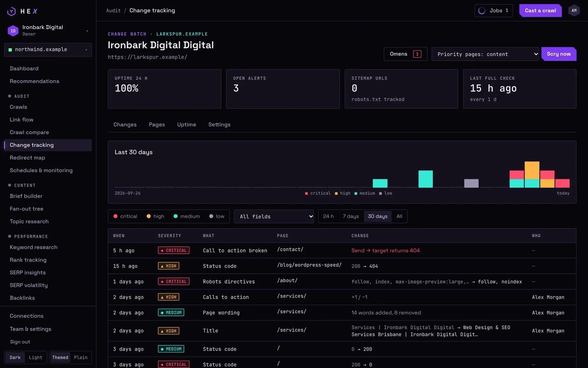The image size is (588, 368).
Task: Click Sign out link
Action: [20, 342]
